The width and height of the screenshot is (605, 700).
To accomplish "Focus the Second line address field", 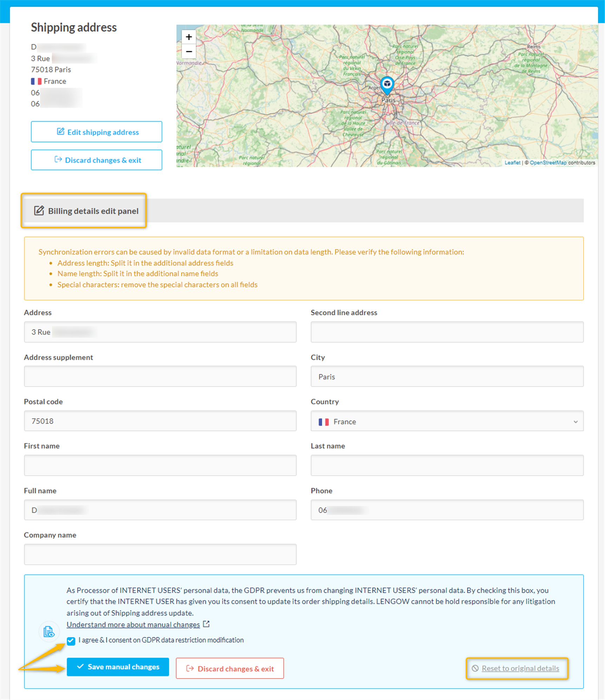I will click(447, 332).
